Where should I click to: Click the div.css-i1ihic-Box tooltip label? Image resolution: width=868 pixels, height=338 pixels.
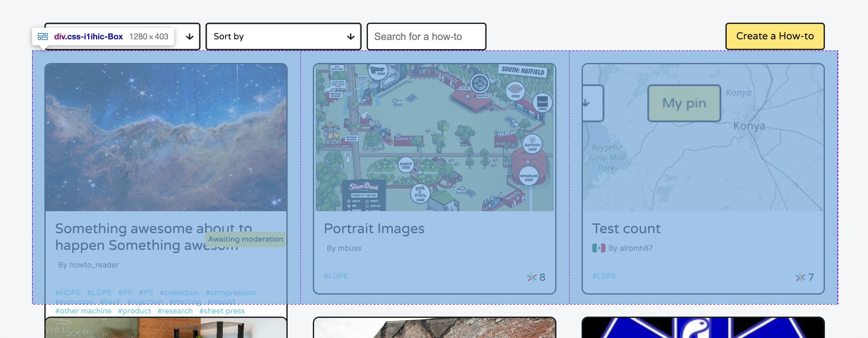pos(88,37)
